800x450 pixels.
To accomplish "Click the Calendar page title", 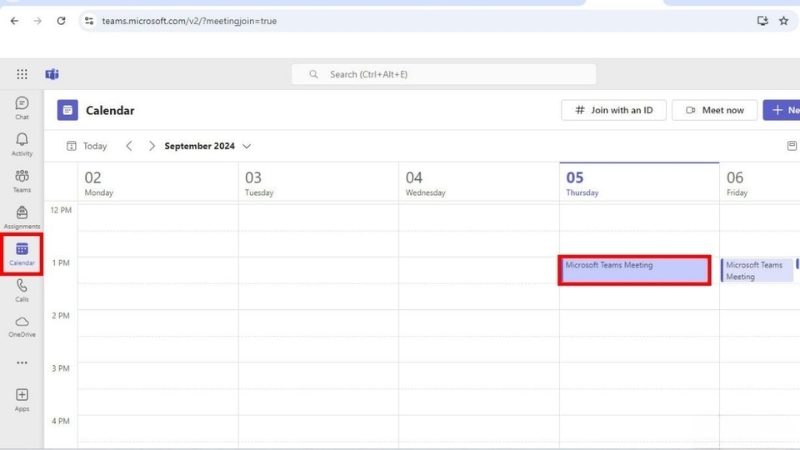I will coord(110,111).
